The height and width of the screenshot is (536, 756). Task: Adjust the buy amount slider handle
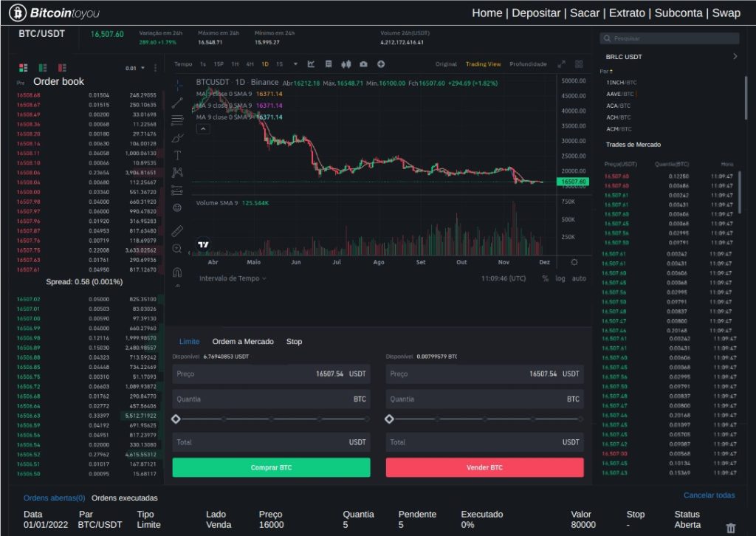pyautogui.click(x=176, y=419)
